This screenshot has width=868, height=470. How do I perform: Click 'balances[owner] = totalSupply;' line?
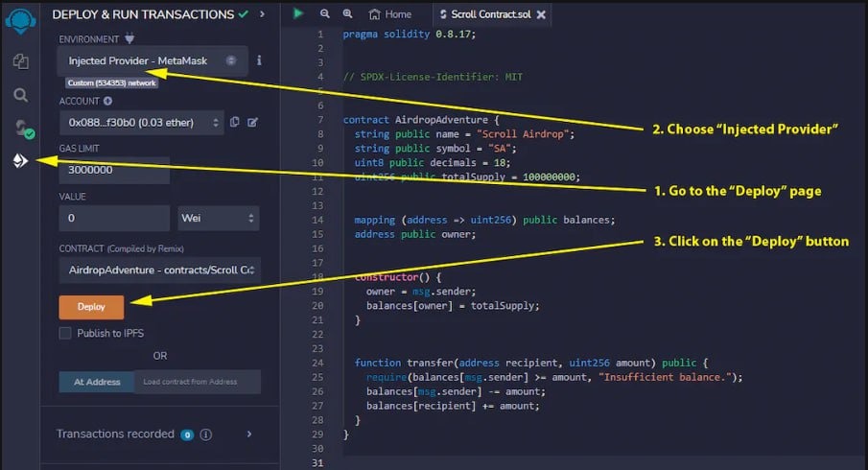pos(453,306)
